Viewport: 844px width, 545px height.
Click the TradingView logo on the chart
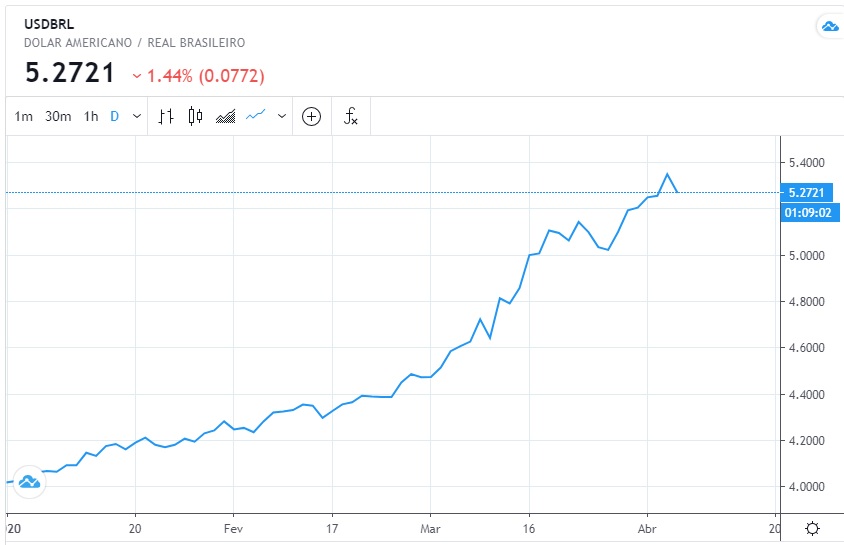(28, 483)
